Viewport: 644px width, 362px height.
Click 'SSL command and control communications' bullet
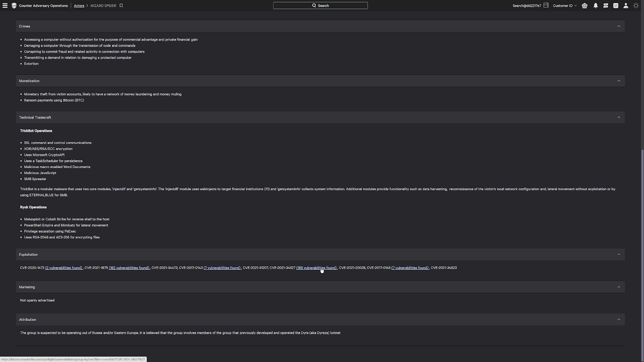pyautogui.click(x=58, y=143)
